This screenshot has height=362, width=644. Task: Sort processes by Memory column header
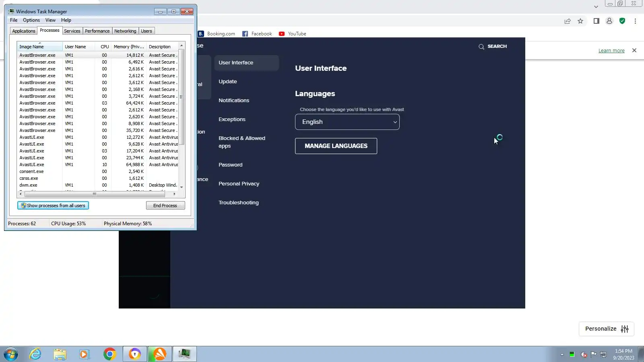pos(128,47)
